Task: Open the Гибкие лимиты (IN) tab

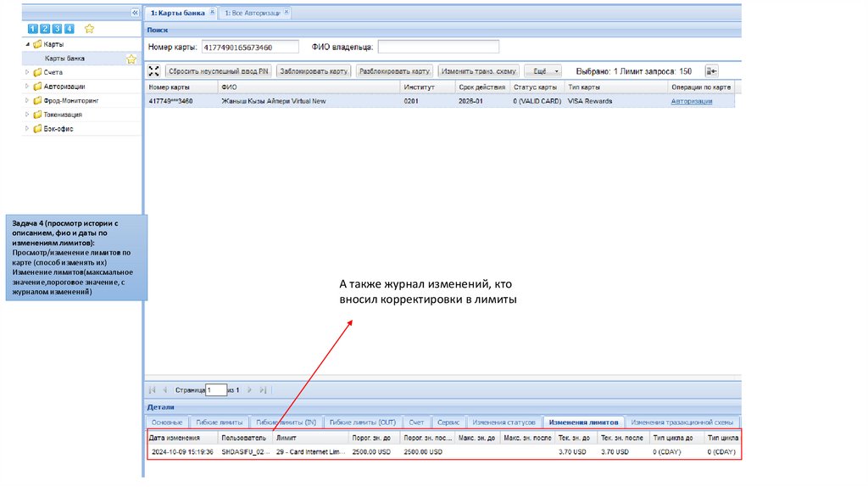Action: click(x=286, y=423)
